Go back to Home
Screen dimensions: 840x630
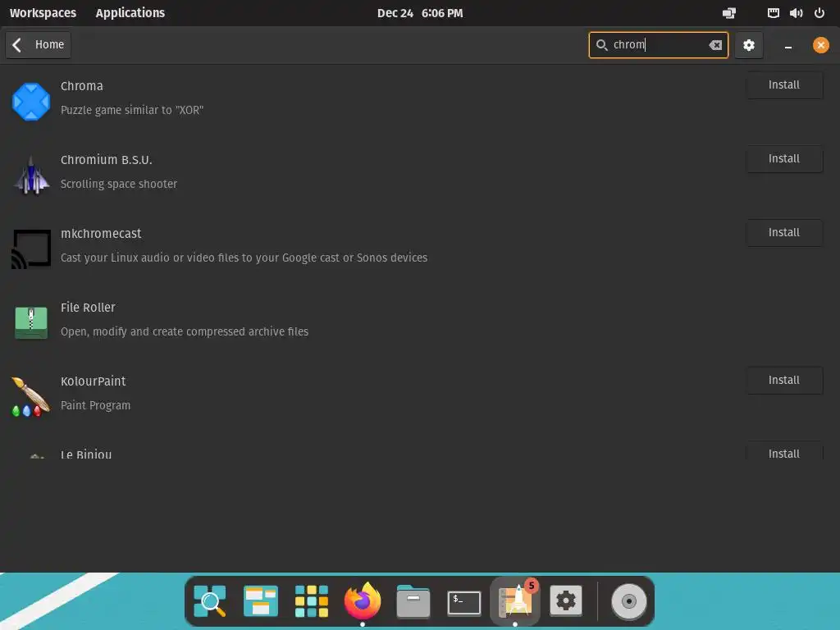coord(38,45)
